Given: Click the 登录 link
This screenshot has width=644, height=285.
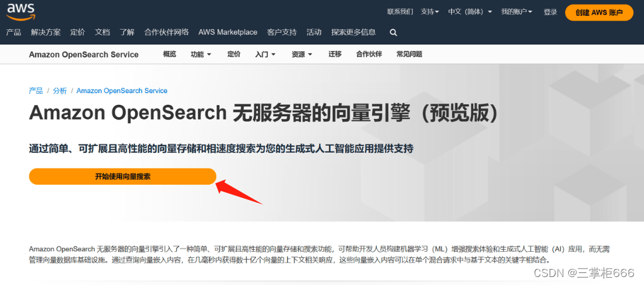Looking at the screenshot, I should coord(550,13).
